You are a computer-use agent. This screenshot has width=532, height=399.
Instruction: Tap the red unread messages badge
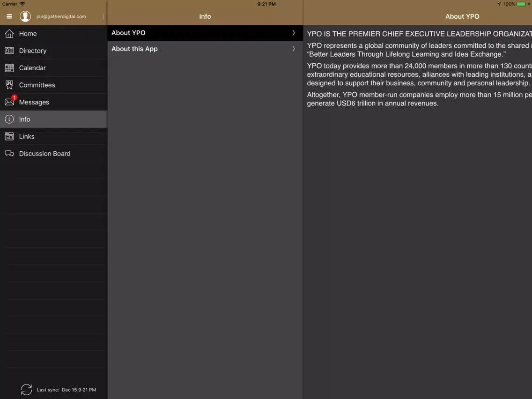click(x=14, y=97)
